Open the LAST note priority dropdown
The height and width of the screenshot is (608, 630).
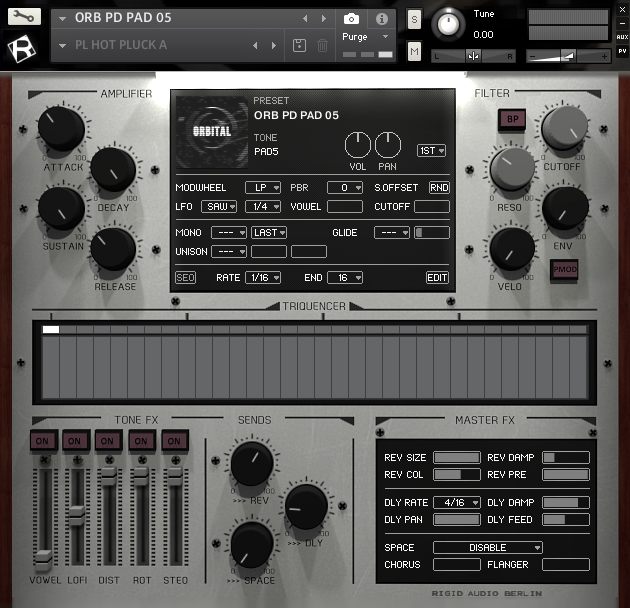(x=269, y=233)
